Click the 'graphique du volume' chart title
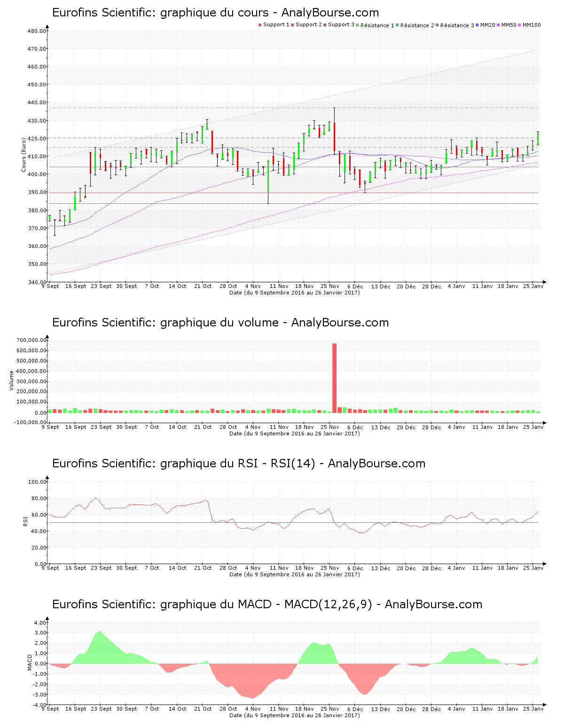Image resolution: width=564 pixels, height=728 pixels. (219, 323)
